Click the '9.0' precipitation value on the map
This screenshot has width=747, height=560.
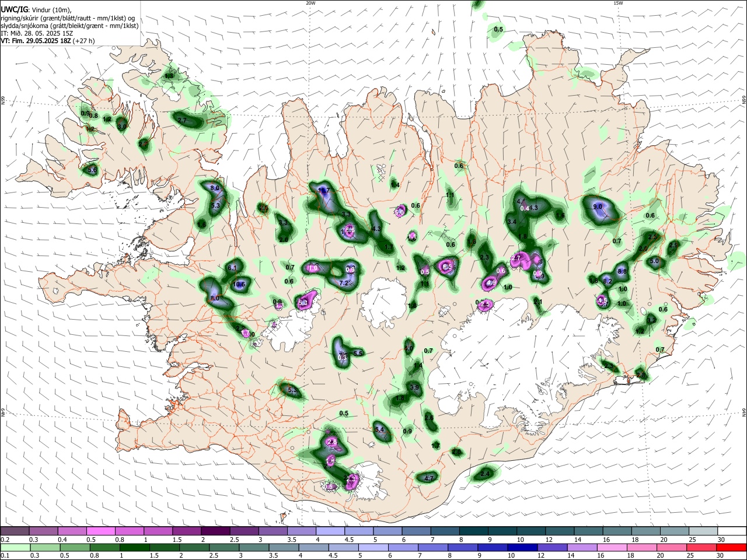[x=598, y=206]
